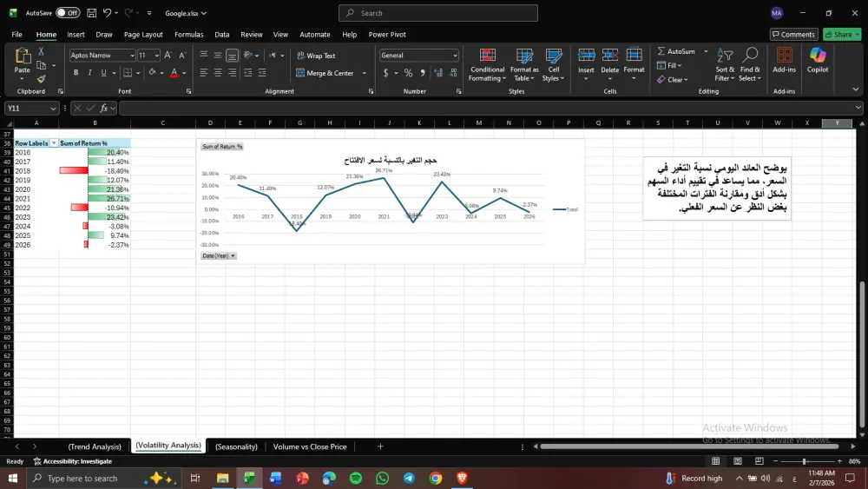Screen dimensions: 868x489
Task: Expand the Name Box dropdown
Action: (53, 109)
